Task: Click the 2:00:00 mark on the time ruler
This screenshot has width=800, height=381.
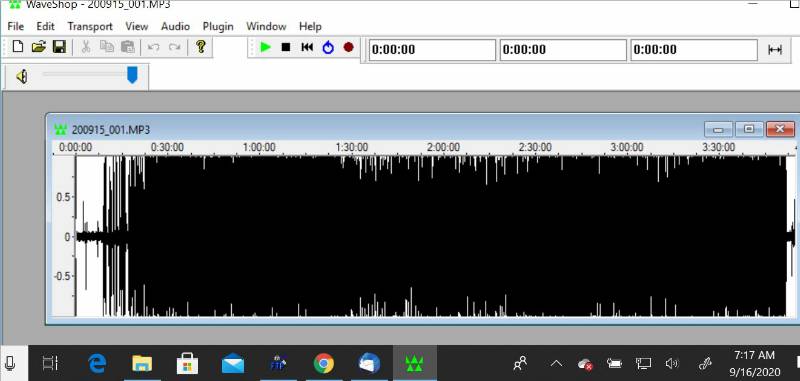Action: [443, 147]
